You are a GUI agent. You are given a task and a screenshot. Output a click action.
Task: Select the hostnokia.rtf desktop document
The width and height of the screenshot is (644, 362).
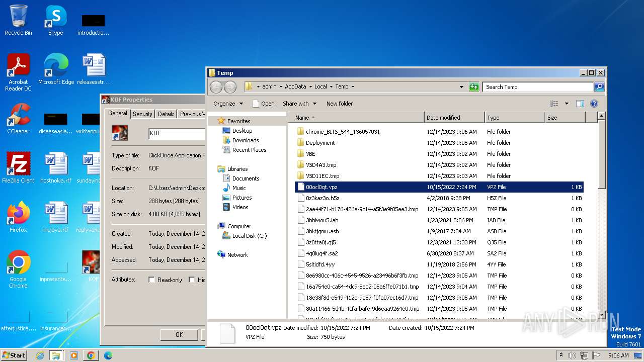(x=56, y=167)
